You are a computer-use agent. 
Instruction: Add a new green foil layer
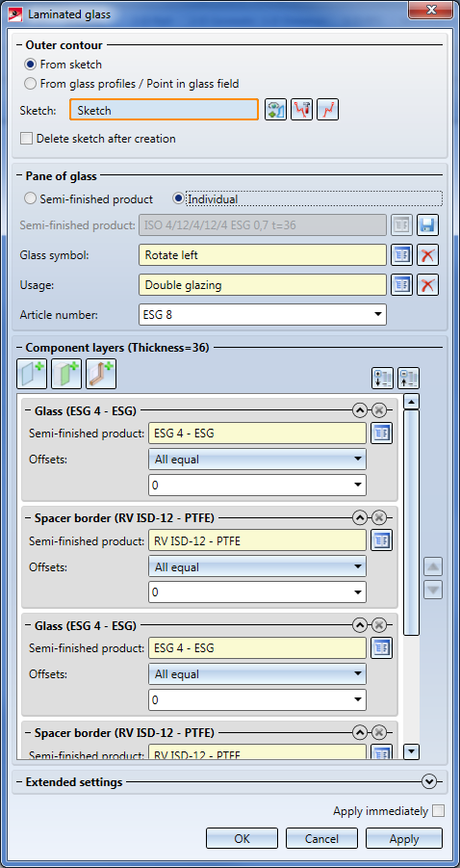click(x=66, y=374)
